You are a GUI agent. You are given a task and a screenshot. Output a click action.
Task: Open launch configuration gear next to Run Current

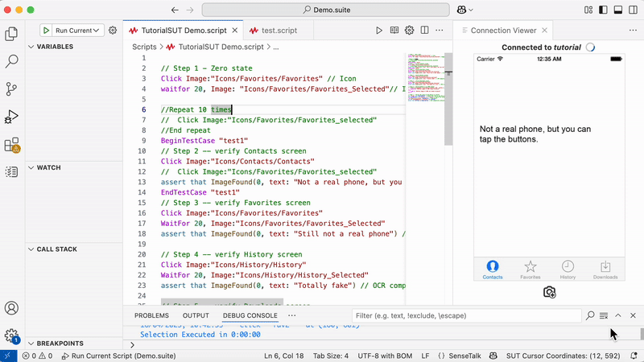coord(113,31)
